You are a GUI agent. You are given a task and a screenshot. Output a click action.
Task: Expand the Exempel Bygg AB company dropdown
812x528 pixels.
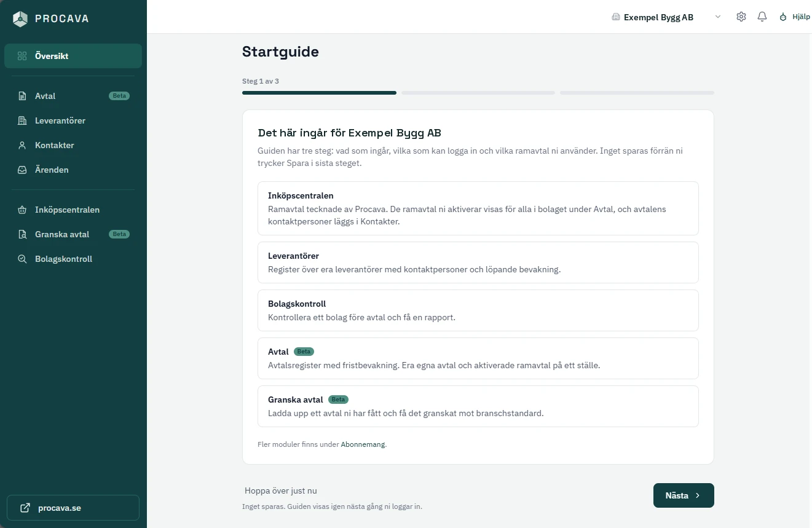[x=666, y=17]
